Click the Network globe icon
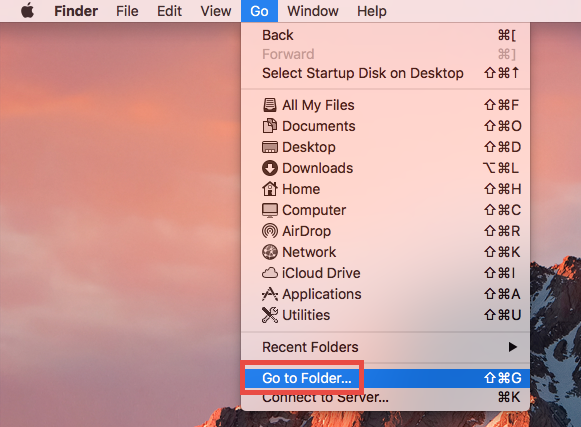Viewport: 581px width, 427px height. [270, 252]
